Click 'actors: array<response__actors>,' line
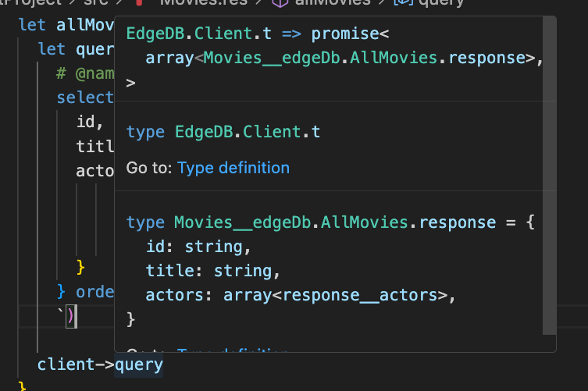This screenshot has height=391, width=588. click(301, 295)
